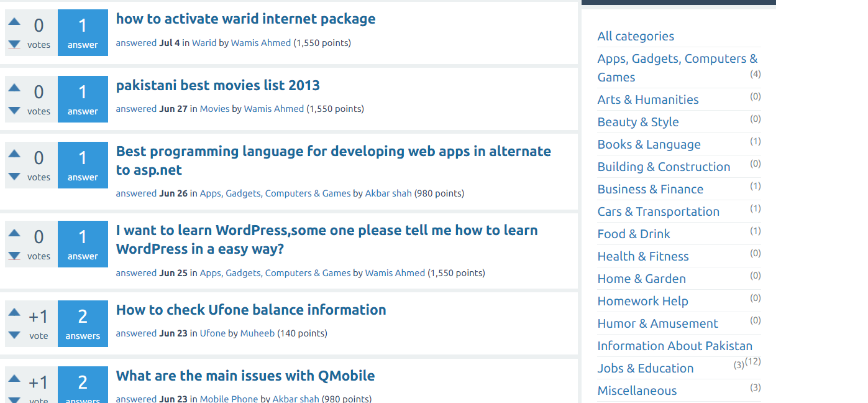Open Wamis Ahmed's profile on the movies question
868x403 pixels.
coord(273,109)
